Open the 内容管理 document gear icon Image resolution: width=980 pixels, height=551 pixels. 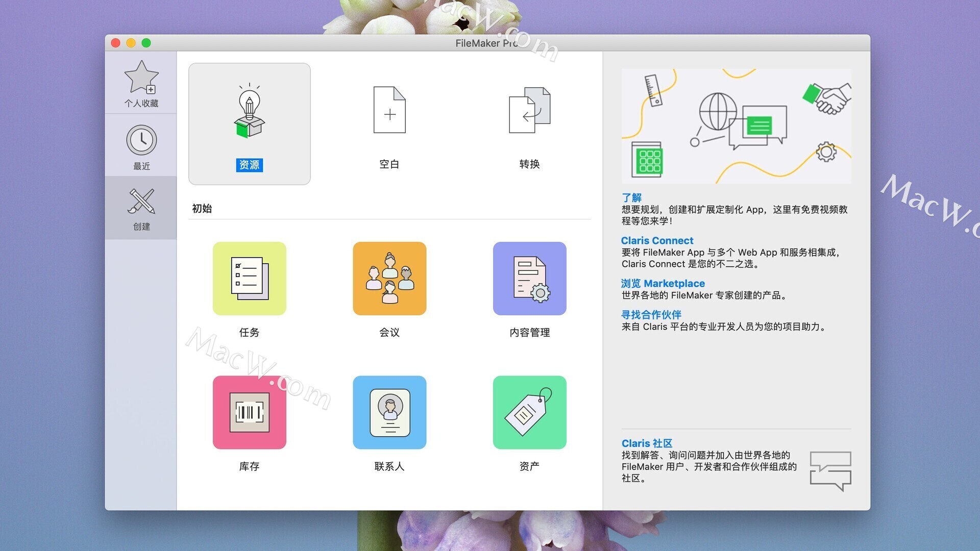(x=530, y=279)
